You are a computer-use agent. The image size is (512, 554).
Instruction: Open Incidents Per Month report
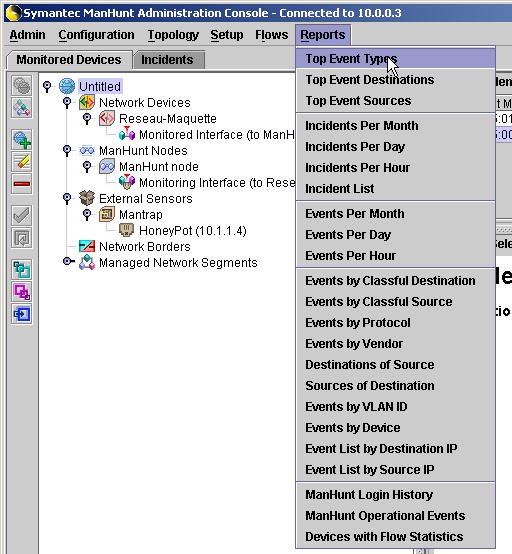pos(395,126)
